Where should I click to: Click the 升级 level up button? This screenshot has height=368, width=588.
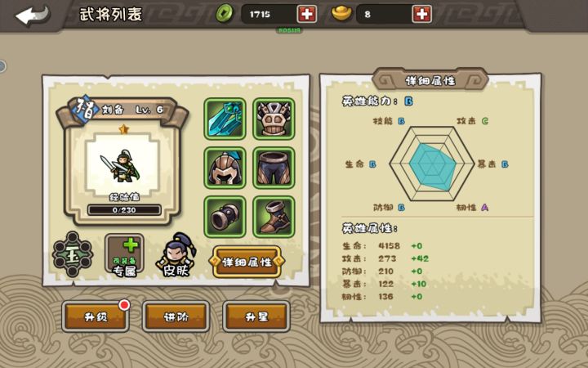(x=96, y=316)
